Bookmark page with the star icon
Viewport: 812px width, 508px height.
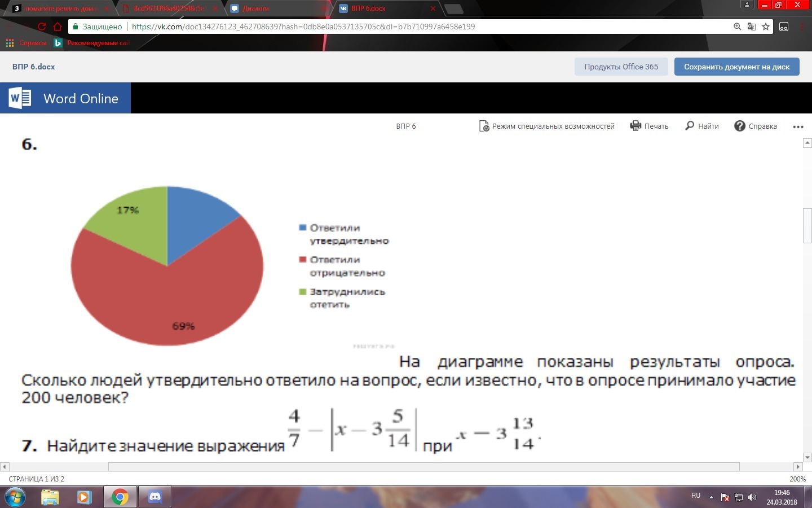766,27
